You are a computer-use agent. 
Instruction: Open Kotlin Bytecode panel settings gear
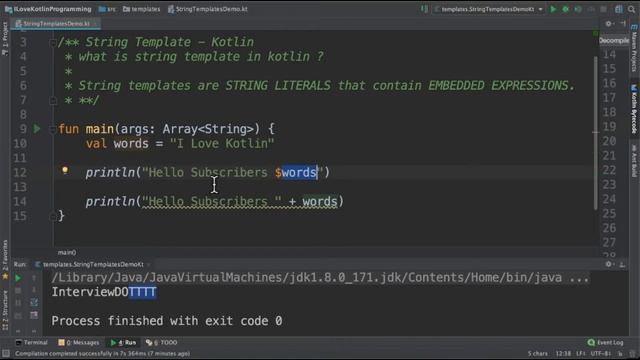tap(609, 24)
